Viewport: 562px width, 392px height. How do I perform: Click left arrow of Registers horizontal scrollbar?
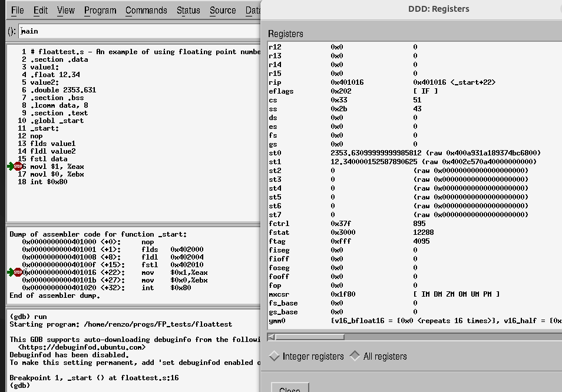point(272,337)
